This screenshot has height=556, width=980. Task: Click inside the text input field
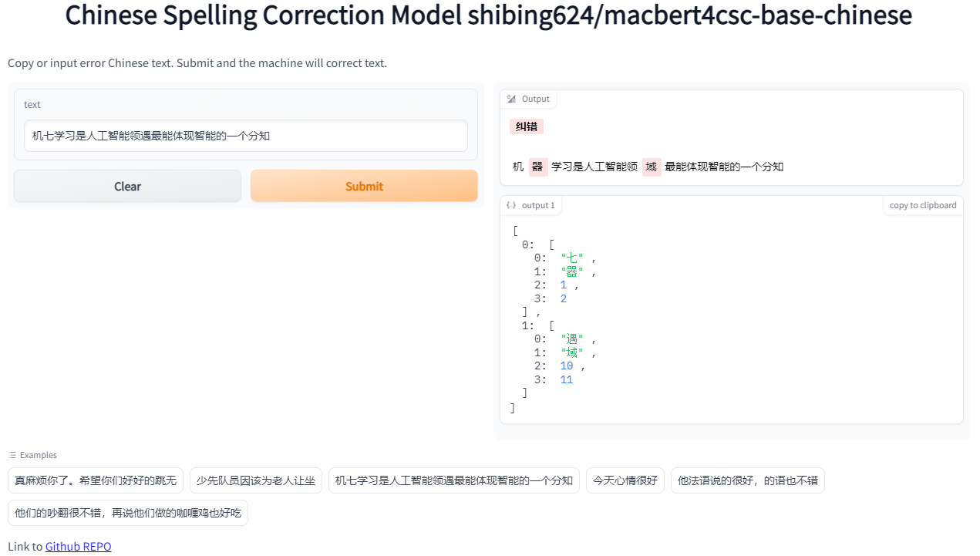tap(245, 135)
